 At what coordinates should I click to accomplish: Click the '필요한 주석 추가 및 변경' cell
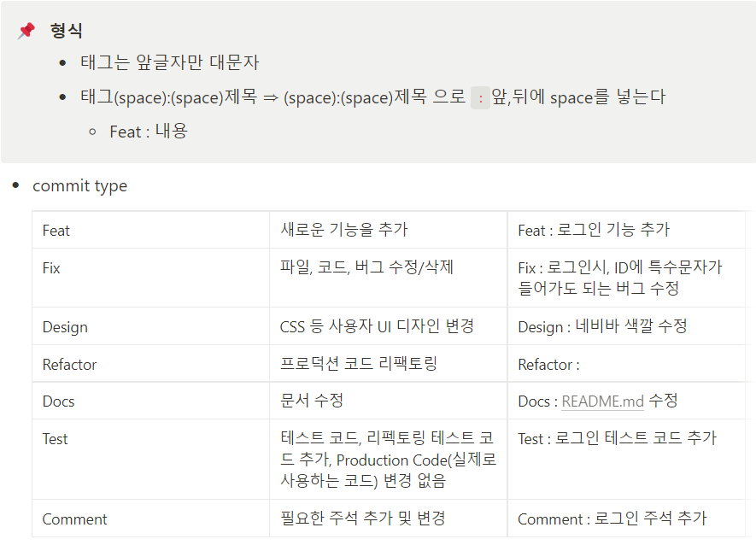click(x=388, y=519)
